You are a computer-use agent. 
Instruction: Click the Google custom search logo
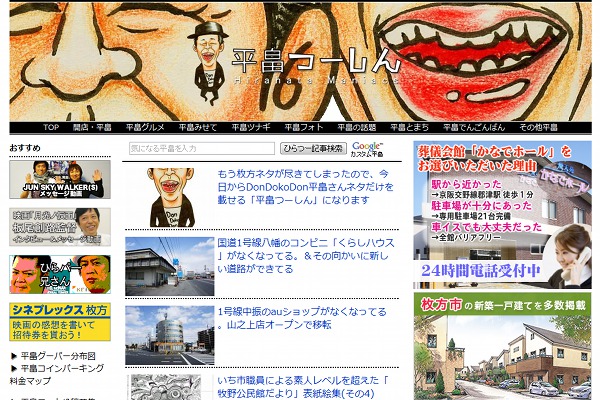(367, 148)
